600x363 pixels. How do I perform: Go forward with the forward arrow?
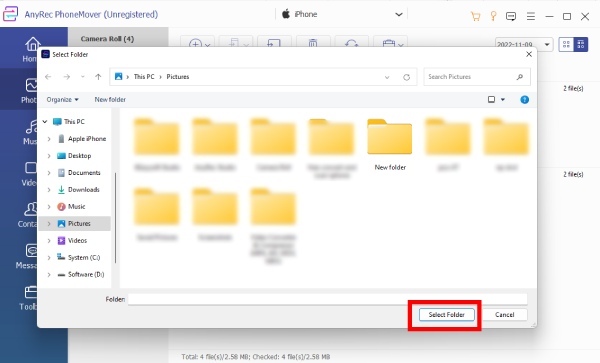coord(67,77)
